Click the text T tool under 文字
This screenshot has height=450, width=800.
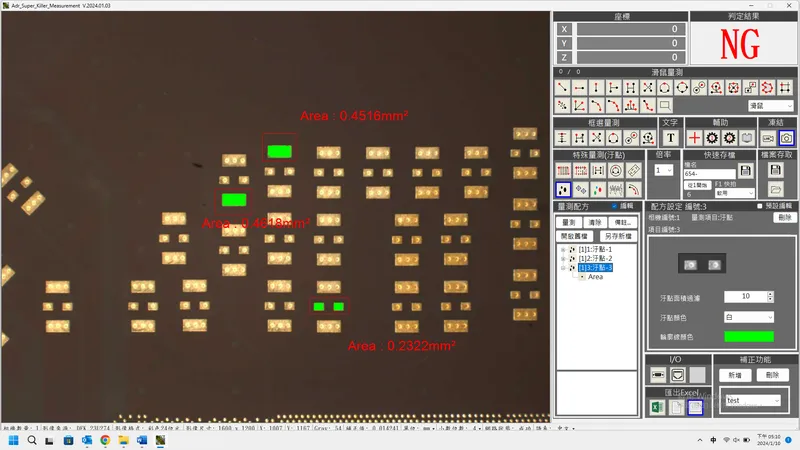click(x=670, y=137)
